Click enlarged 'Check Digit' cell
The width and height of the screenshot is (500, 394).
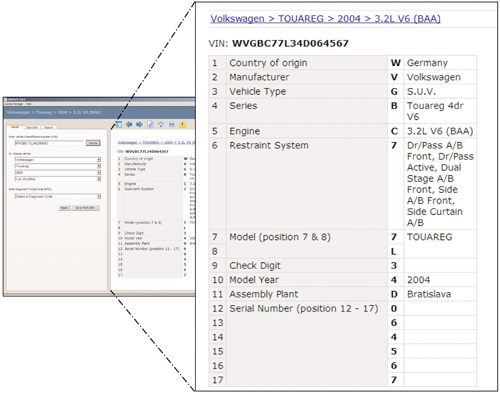coord(307,266)
